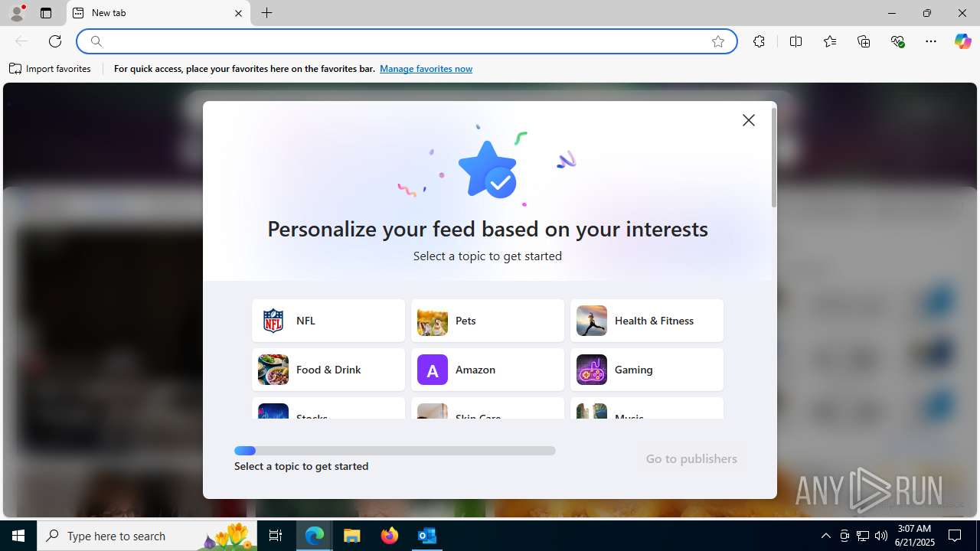Click the address bar input field
Screen dimensions: 980x551
pos(406,41)
